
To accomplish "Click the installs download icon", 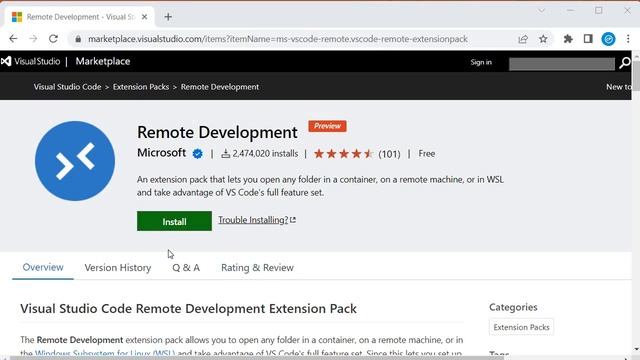I will pyautogui.click(x=225, y=154).
